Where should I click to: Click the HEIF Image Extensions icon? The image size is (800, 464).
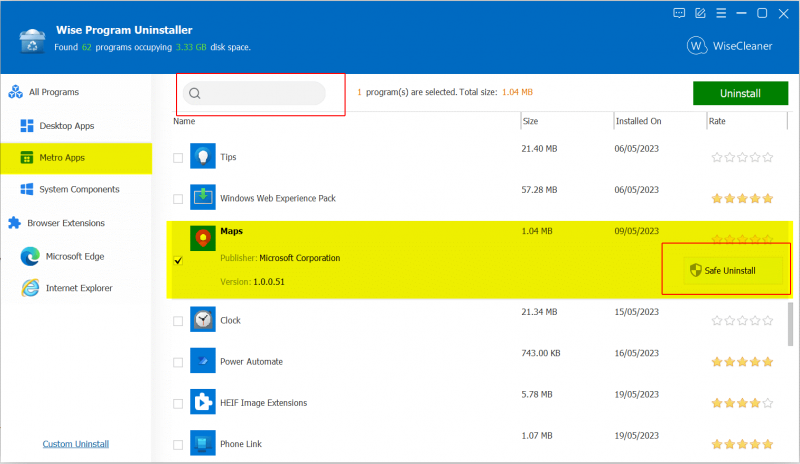(x=203, y=402)
